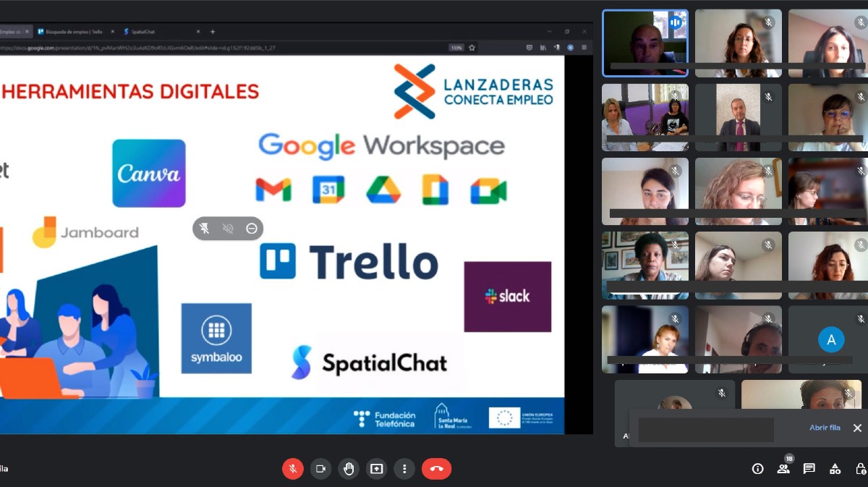
Task: Open the meeting details info icon
Action: point(757,469)
